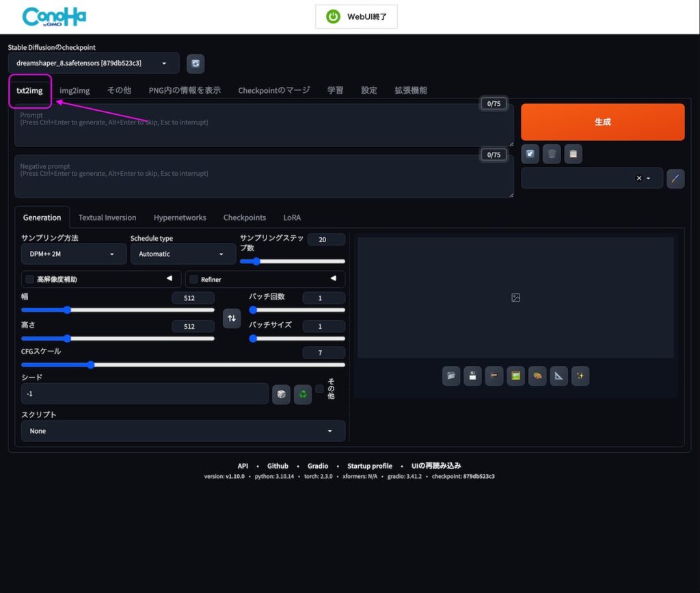Click the WebUI終了 button
This screenshot has height=593, width=700.
tap(356, 16)
